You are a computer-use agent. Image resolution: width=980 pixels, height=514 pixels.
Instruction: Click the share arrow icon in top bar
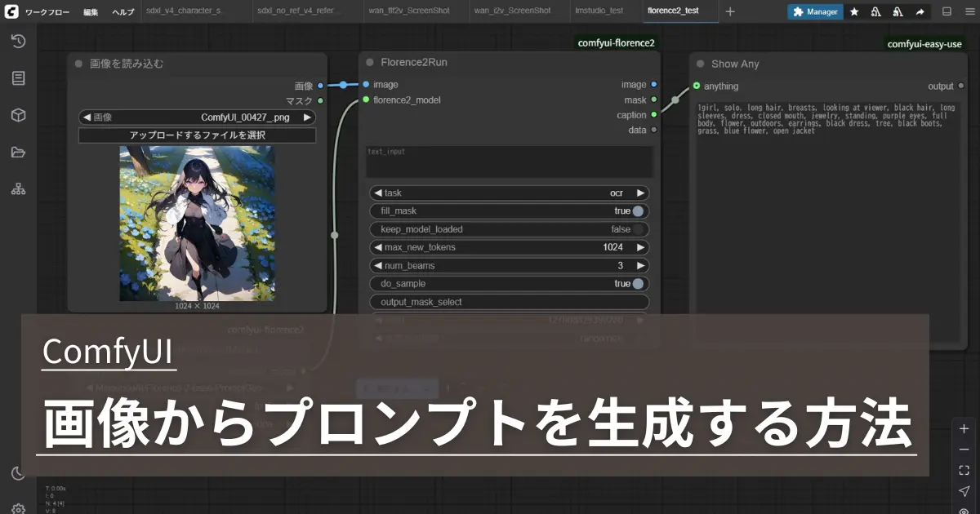tap(920, 11)
